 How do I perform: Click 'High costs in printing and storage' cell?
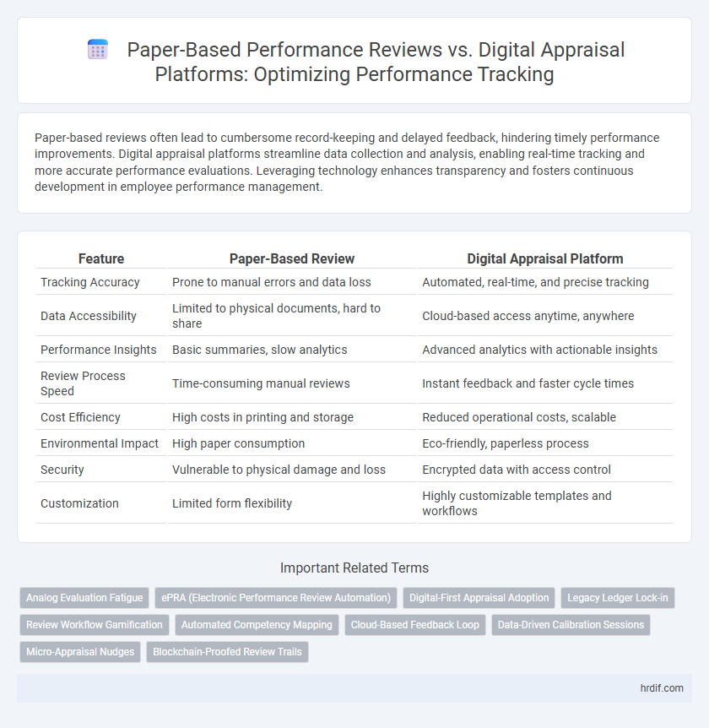pos(292,417)
